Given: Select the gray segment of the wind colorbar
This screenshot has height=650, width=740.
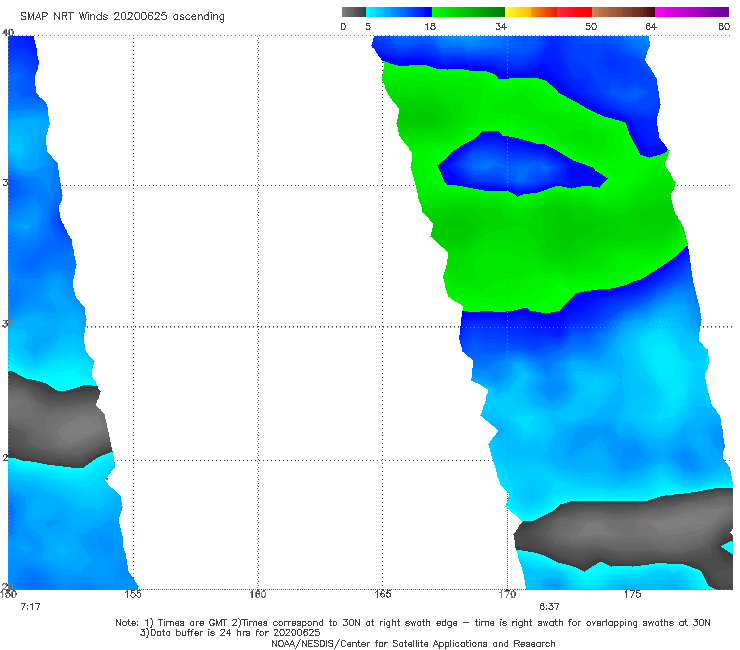Looking at the screenshot, I should coord(354,12).
